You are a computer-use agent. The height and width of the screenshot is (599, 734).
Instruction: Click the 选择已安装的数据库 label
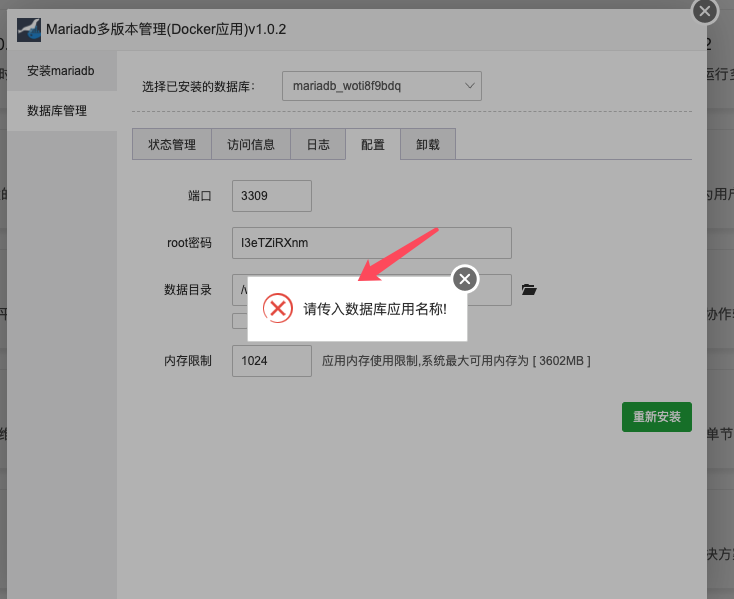198,87
